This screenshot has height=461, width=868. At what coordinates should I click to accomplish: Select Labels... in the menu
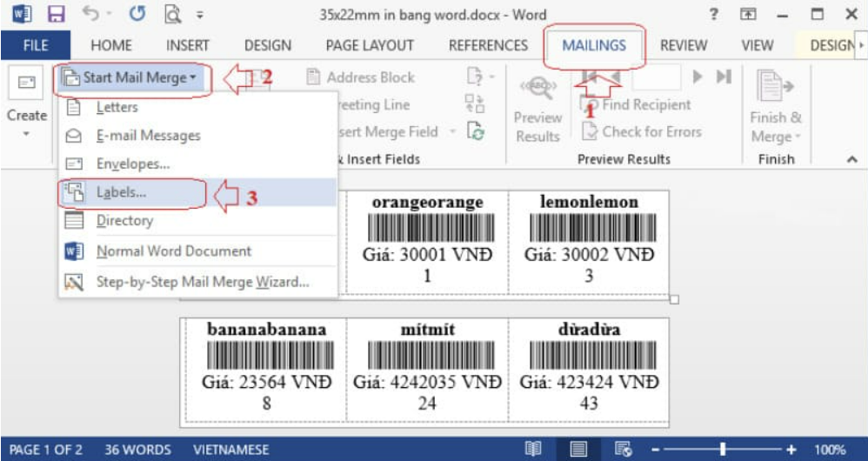[x=198, y=192]
